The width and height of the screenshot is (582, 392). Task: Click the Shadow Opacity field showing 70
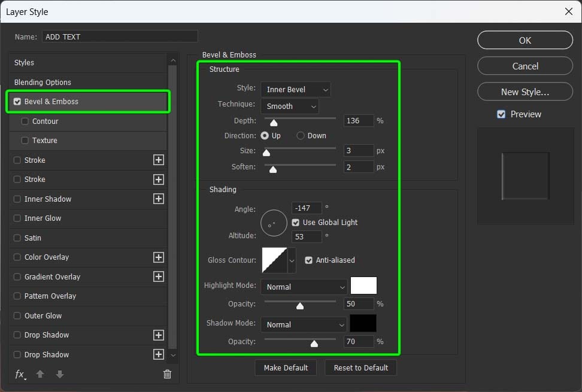pos(358,342)
